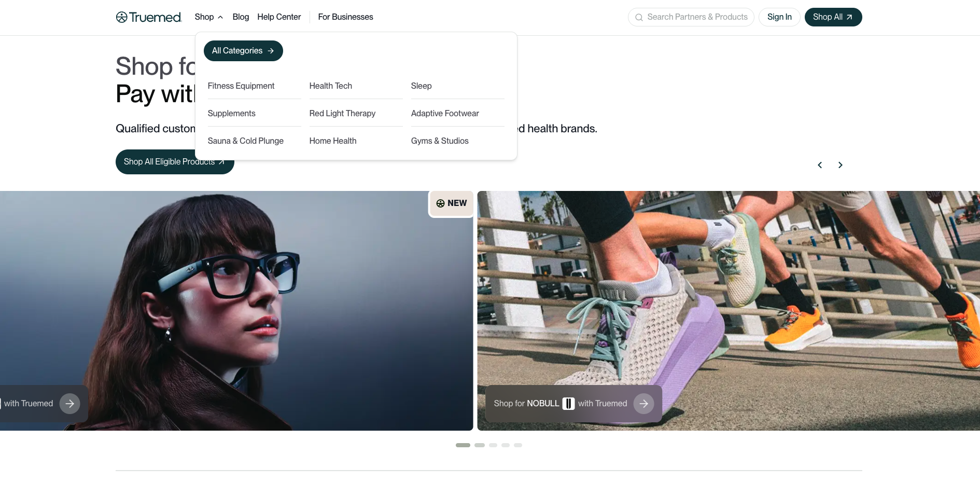Open All Categories from the Shop menu
Screen dimensions: 980x495
243,51
